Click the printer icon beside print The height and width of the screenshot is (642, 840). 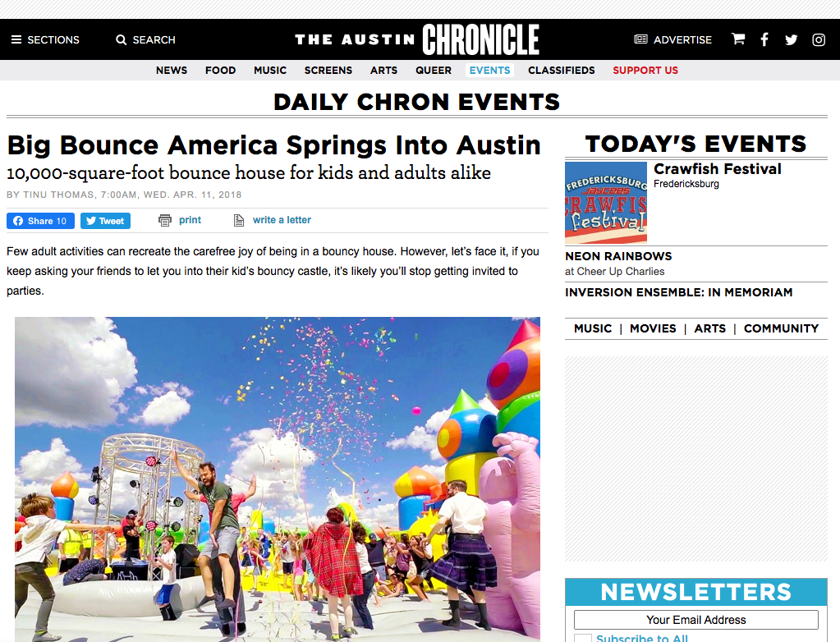pyautogui.click(x=165, y=220)
